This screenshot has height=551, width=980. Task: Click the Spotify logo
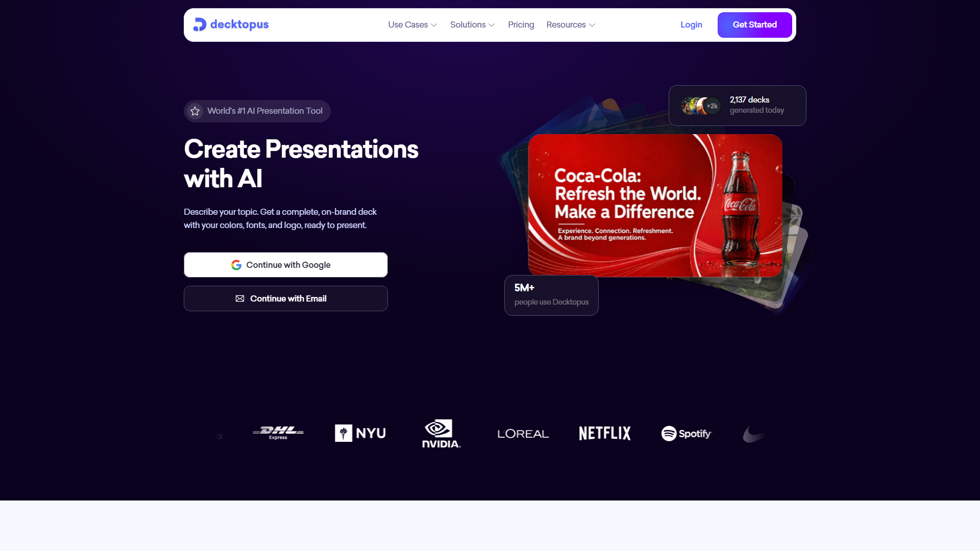(687, 434)
